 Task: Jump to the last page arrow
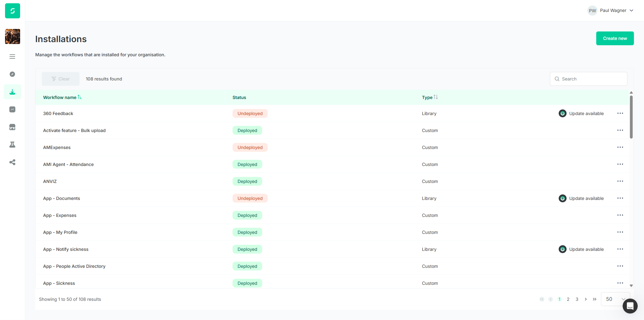coord(594,299)
